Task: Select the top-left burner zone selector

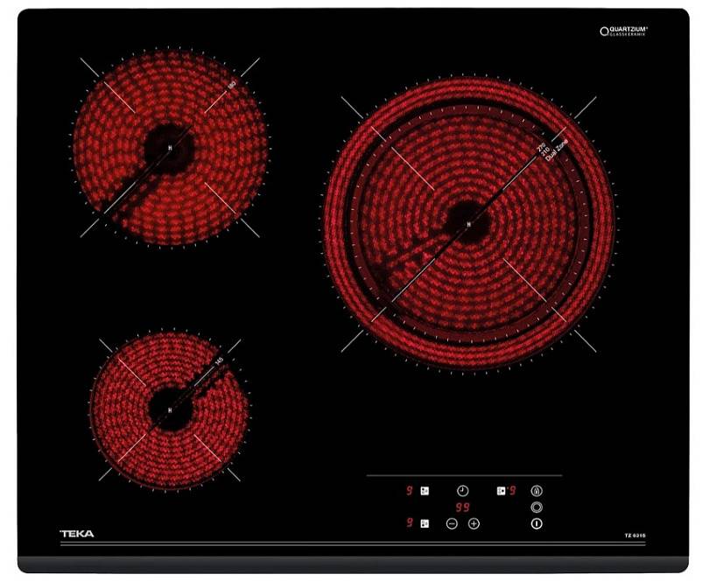Action: [x=425, y=491]
